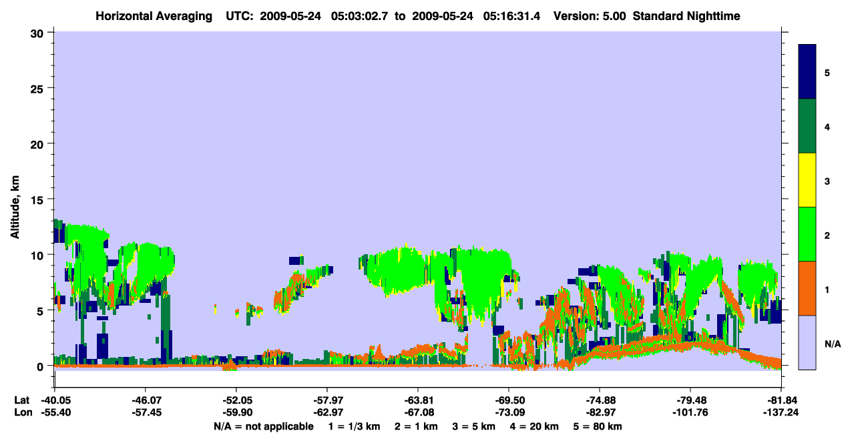Click the 'Version: 5.00' text

pyautogui.click(x=590, y=15)
